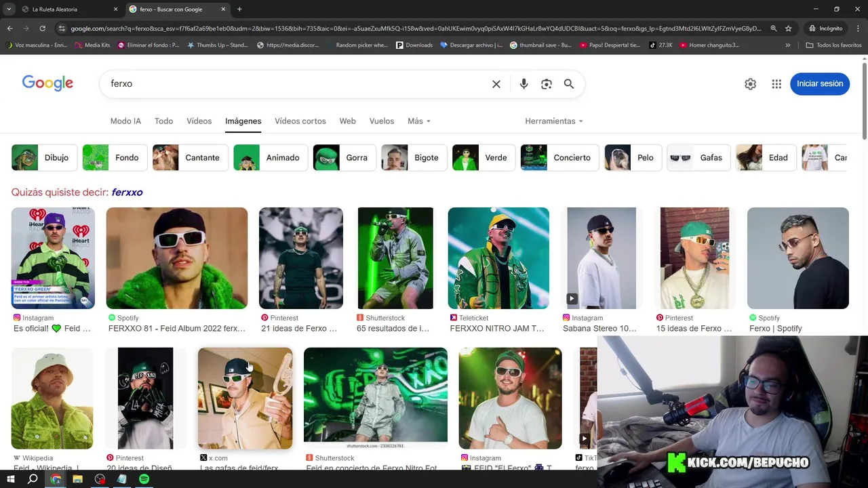The height and width of the screenshot is (488, 868).
Task: Switch to the Web tab
Action: (x=347, y=121)
